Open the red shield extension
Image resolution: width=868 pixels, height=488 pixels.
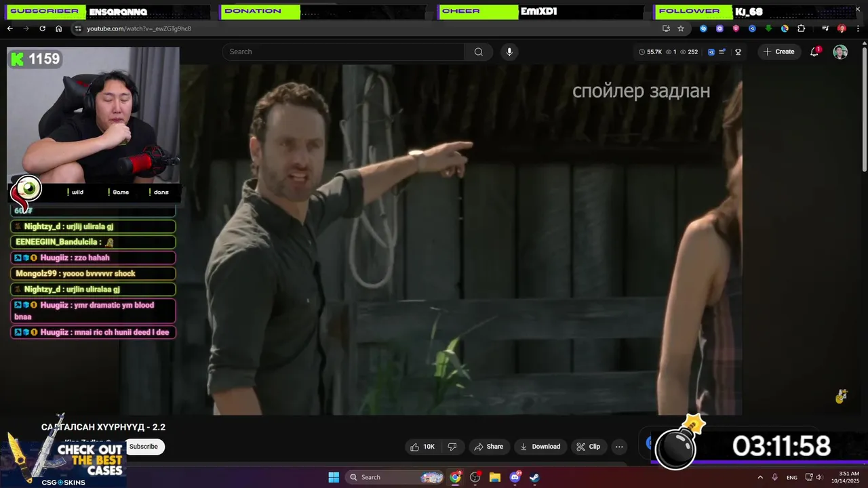point(736,28)
